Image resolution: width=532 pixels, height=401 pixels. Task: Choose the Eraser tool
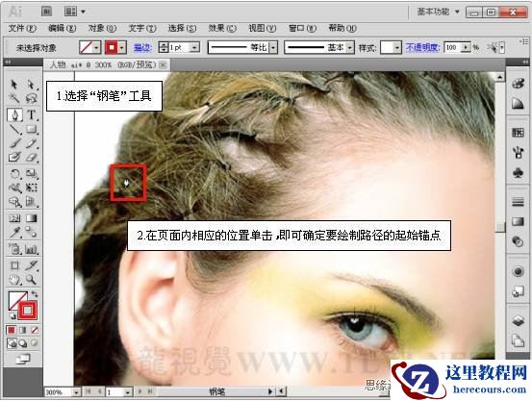point(31,158)
